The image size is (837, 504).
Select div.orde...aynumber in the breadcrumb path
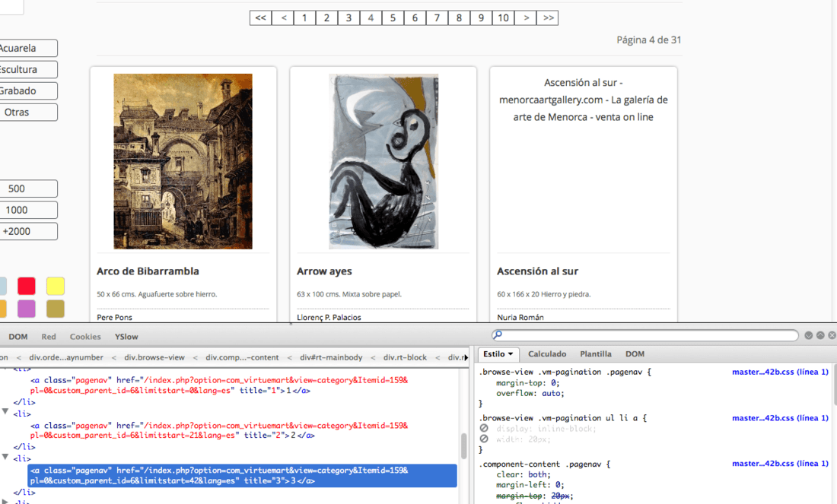coord(66,357)
